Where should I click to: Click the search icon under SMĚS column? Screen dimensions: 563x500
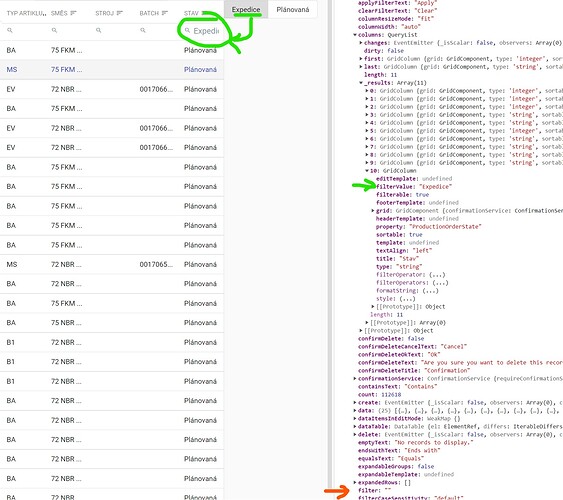tap(54, 31)
